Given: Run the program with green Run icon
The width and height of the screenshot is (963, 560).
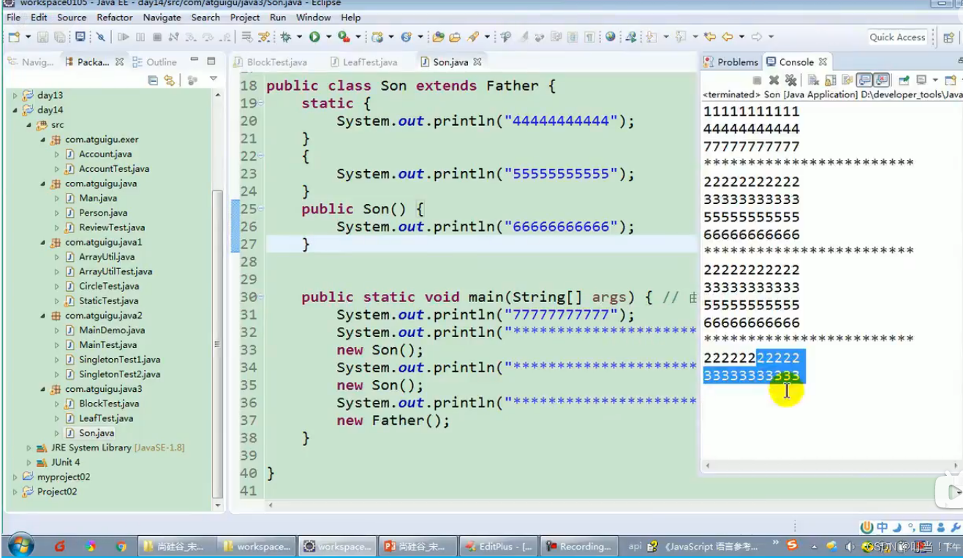Looking at the screenshot, I should coord(314,37).
